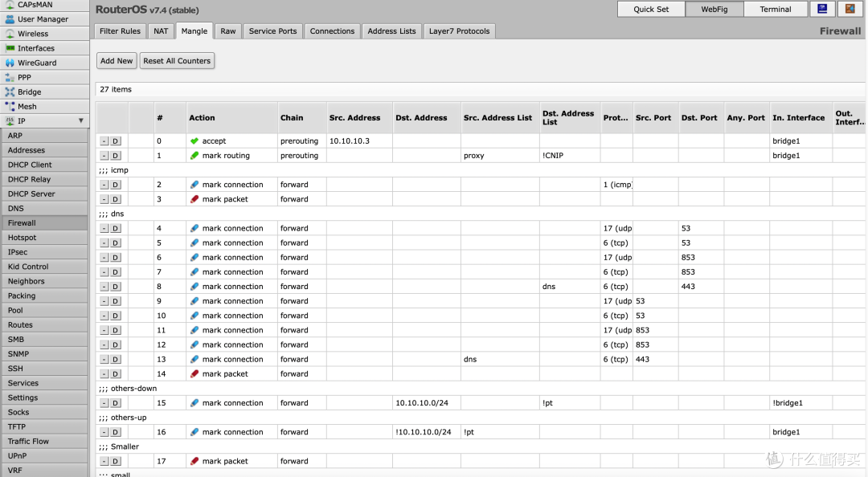This screenshot has width=868, height=477.
Task: Open the Service Ports tab
Action: coord(273,31)
